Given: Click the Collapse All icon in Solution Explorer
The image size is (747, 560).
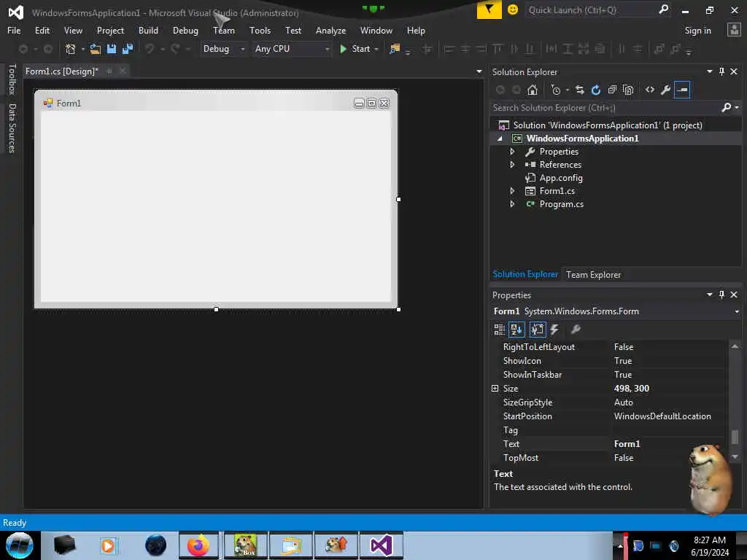Looking at the screenshot, I should (x=612, y=90).
